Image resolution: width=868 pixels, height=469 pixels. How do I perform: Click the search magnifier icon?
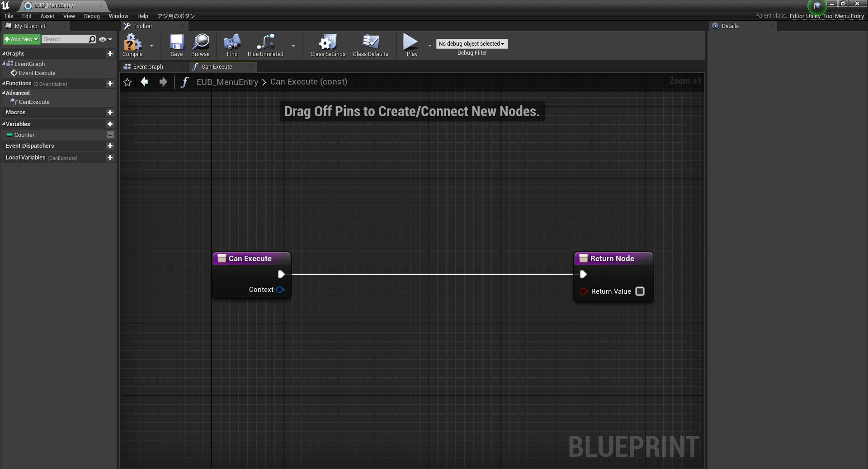pyautogui.click(x=92, y=39)
